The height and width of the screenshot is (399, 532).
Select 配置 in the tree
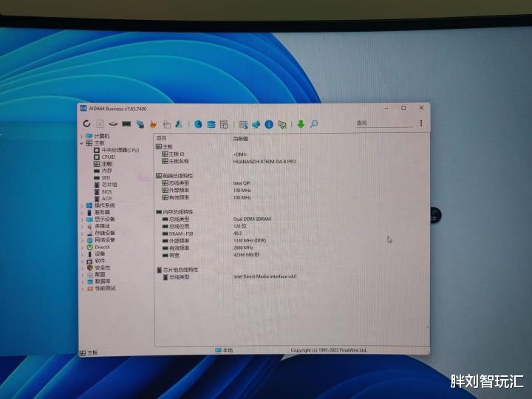100,274
